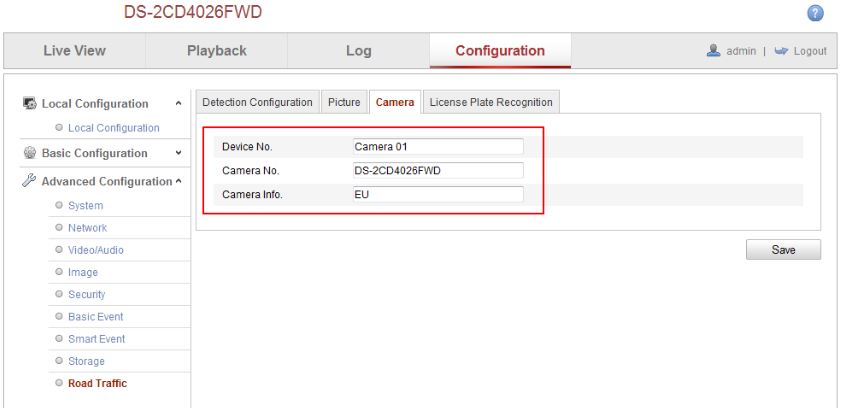Open the Playback tab
The width and height of the screenshot is (844, 408).
[216, 51]
